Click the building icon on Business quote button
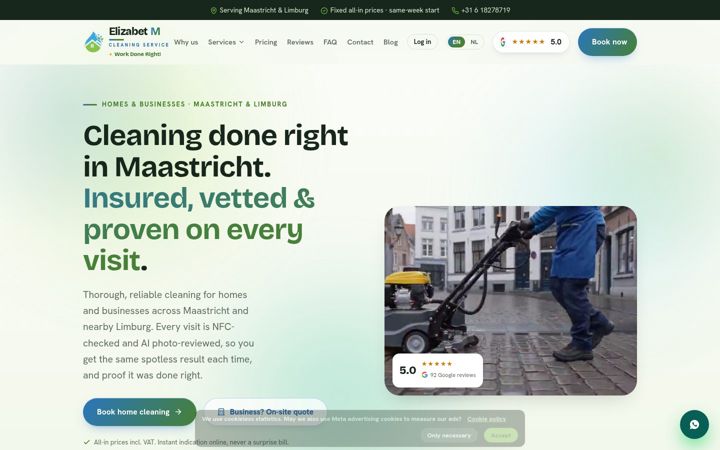This screenshot has width=720, height=450. (221, 412)
